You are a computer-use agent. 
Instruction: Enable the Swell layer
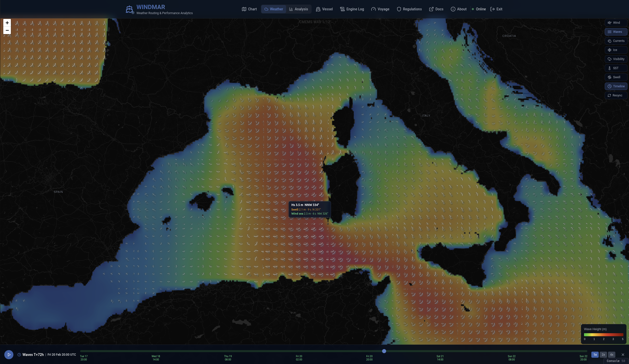(616, 77)
